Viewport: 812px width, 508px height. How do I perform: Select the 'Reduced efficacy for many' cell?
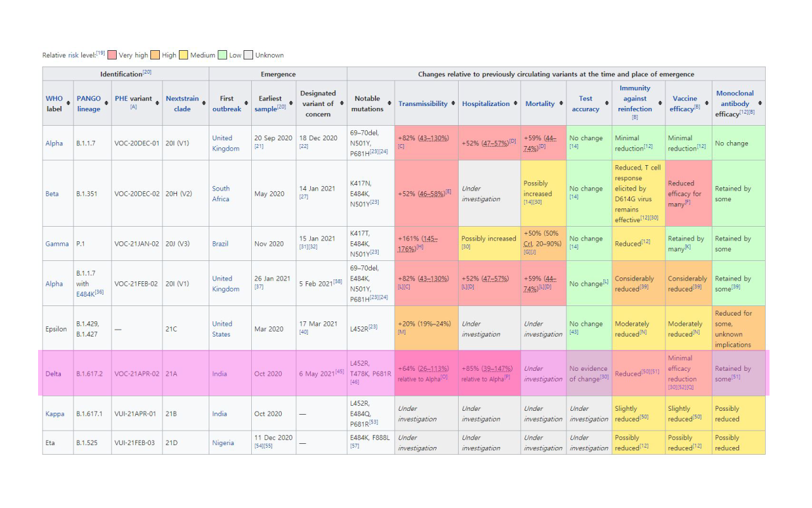(688, 194)
